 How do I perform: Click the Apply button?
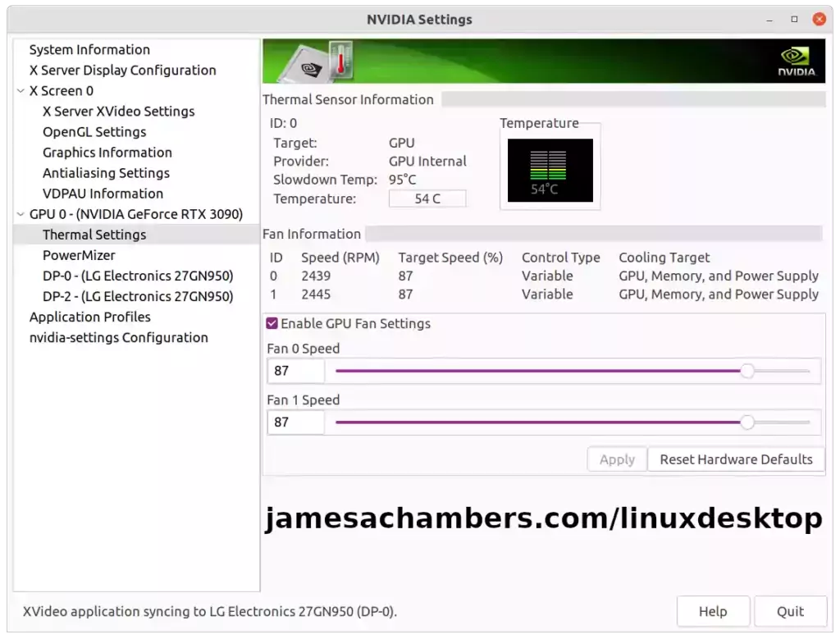pos(617,459)
